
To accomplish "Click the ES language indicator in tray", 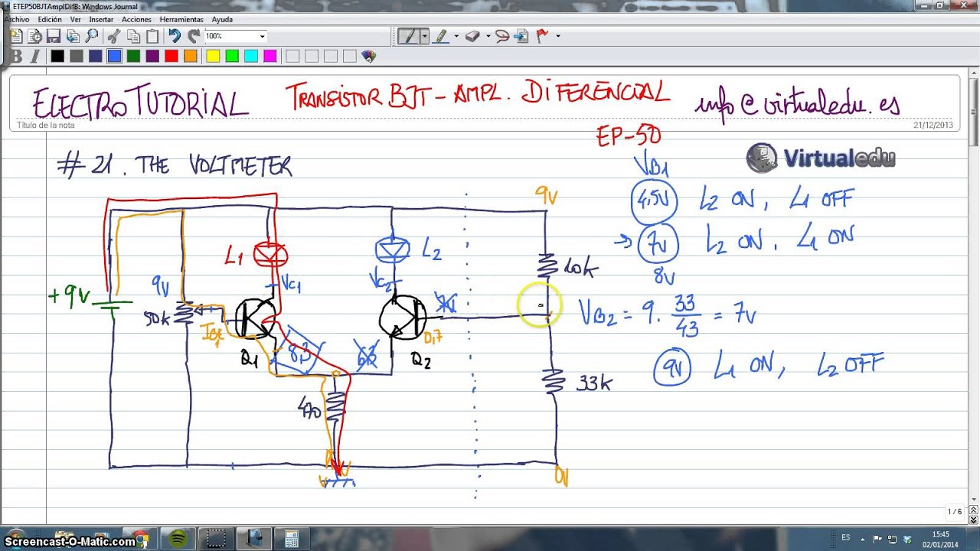I will pyautogui.click(x=846, y=539).
